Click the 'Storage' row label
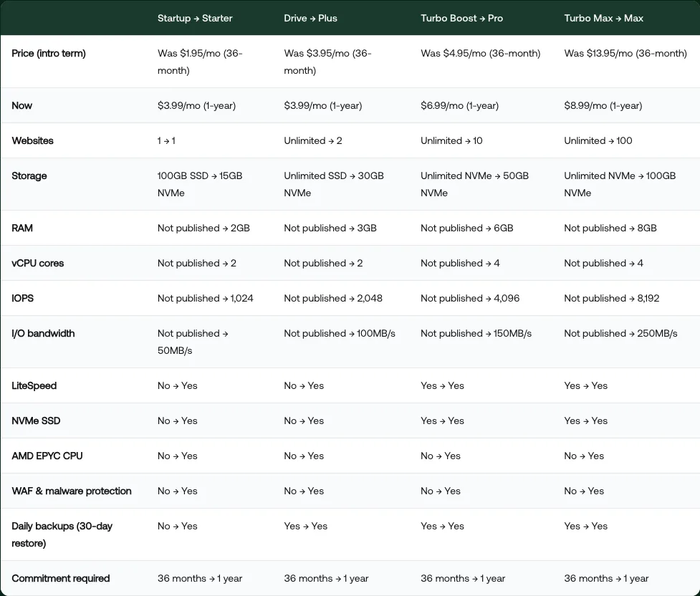700x596 pixels. [x=29, y=176]
